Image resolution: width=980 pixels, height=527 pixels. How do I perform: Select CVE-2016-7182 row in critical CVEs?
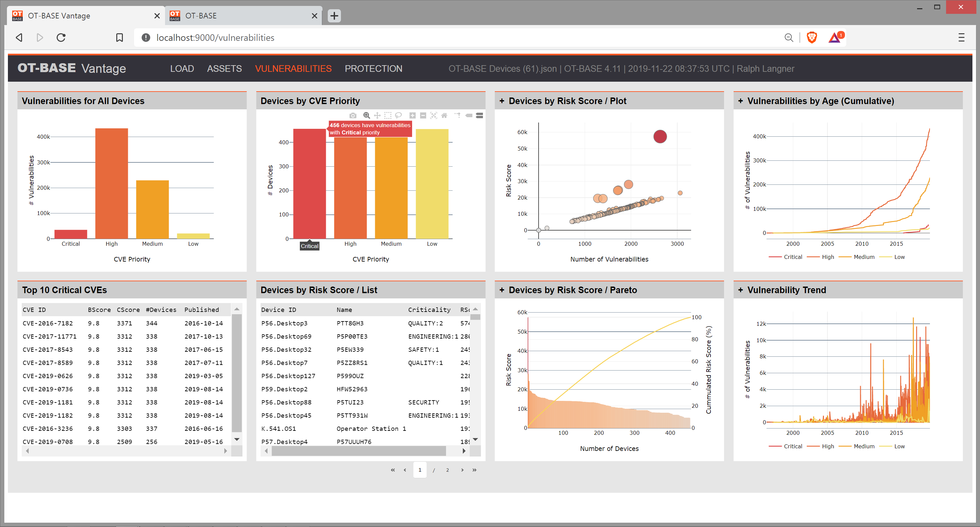[126, 323]
